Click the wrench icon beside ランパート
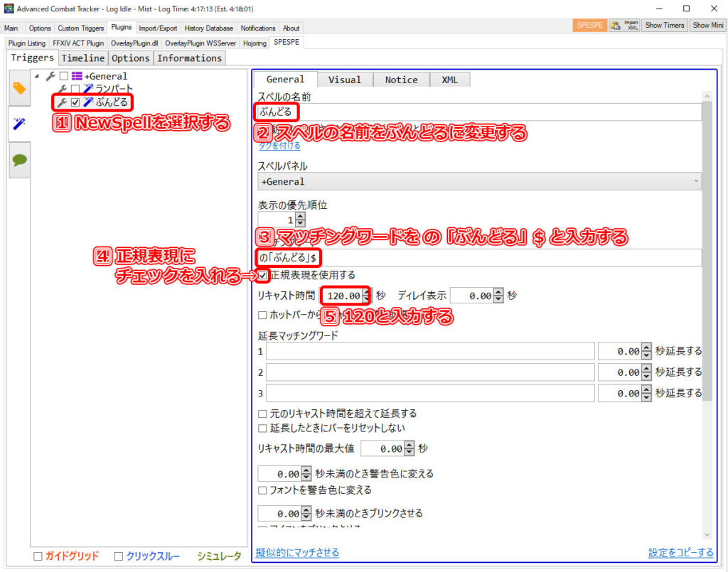The height and width of the screenshot is (572, 728). 63,89
